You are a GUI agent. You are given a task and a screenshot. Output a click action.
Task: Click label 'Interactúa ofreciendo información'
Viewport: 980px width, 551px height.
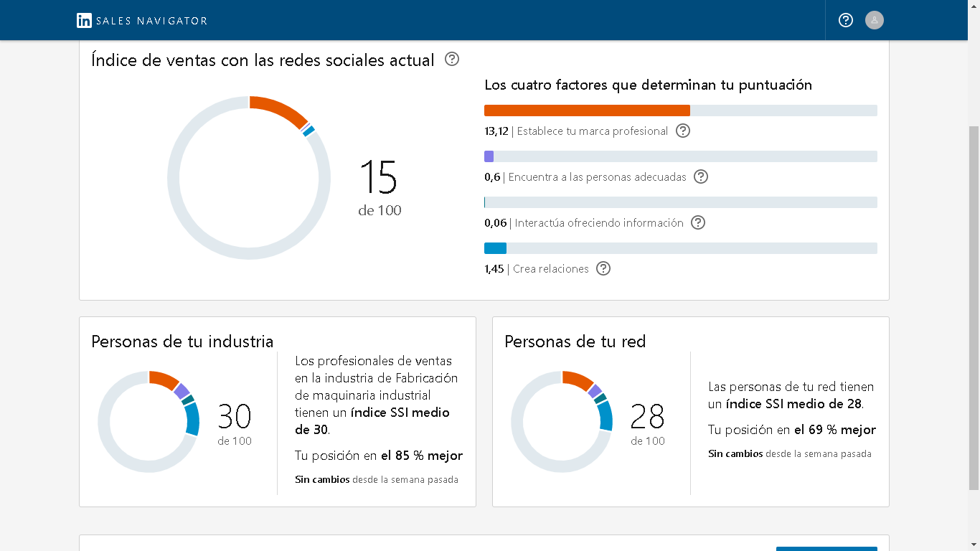[599, 223]
